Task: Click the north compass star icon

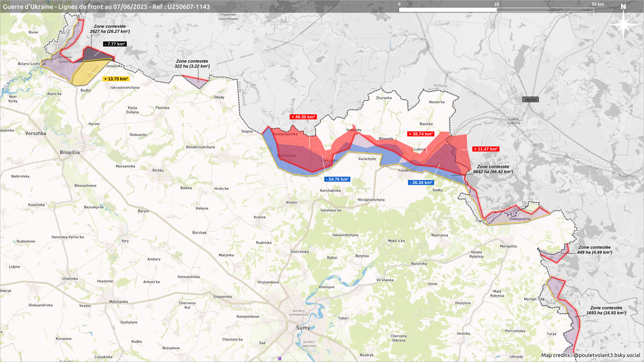Action: tap(623, 24)
